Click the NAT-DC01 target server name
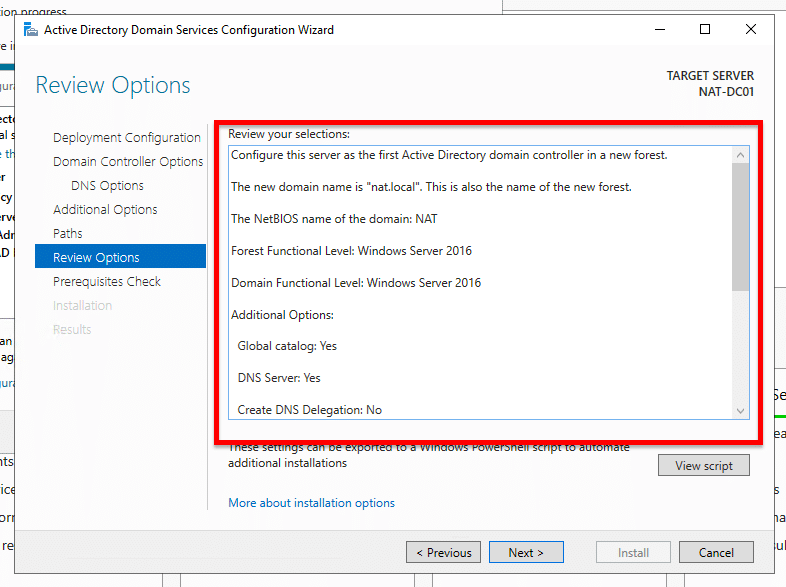Screen dimensions: 786x587 pos(726,92)
